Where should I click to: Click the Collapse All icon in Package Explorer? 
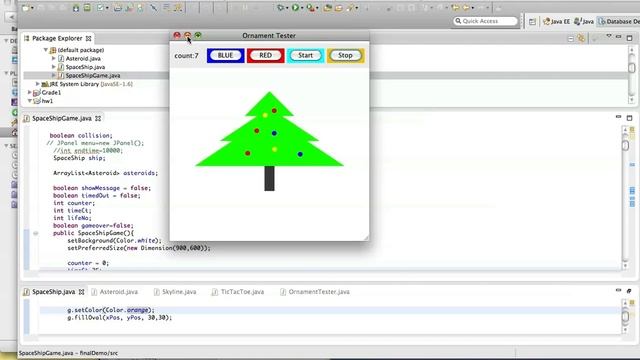click(571, 38)
